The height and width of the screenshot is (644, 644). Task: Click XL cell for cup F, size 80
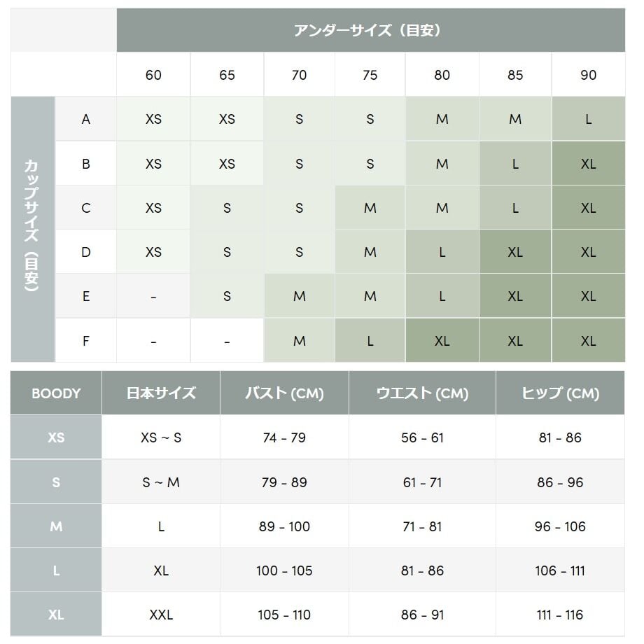pos(442,340)
